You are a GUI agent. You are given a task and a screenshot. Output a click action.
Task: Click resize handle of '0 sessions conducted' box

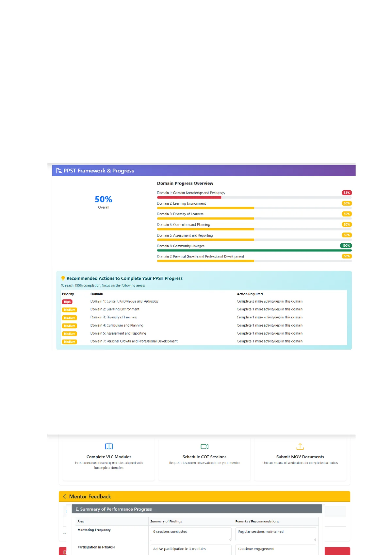230,539
